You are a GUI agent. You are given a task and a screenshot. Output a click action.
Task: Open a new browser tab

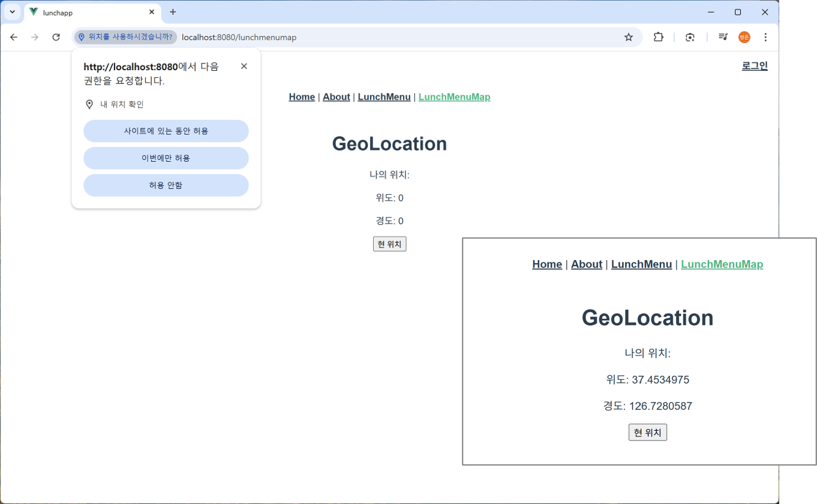point(173,12)
